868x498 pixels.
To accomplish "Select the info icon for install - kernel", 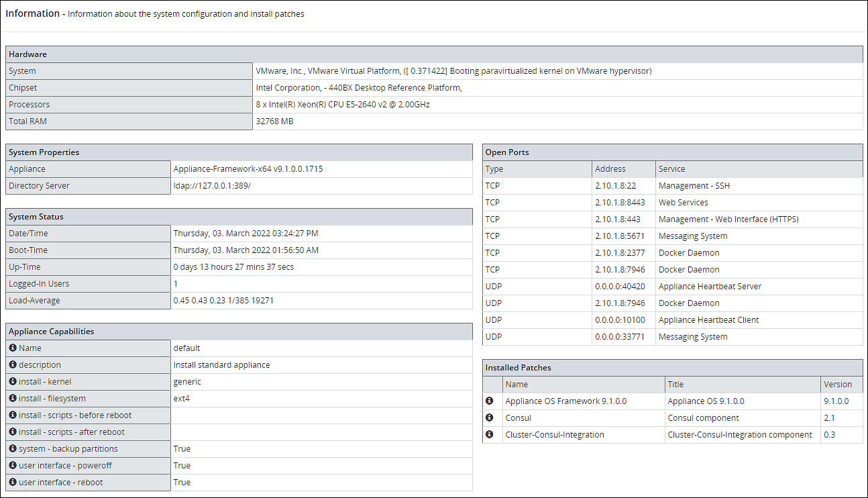I will tap(12, 381).
